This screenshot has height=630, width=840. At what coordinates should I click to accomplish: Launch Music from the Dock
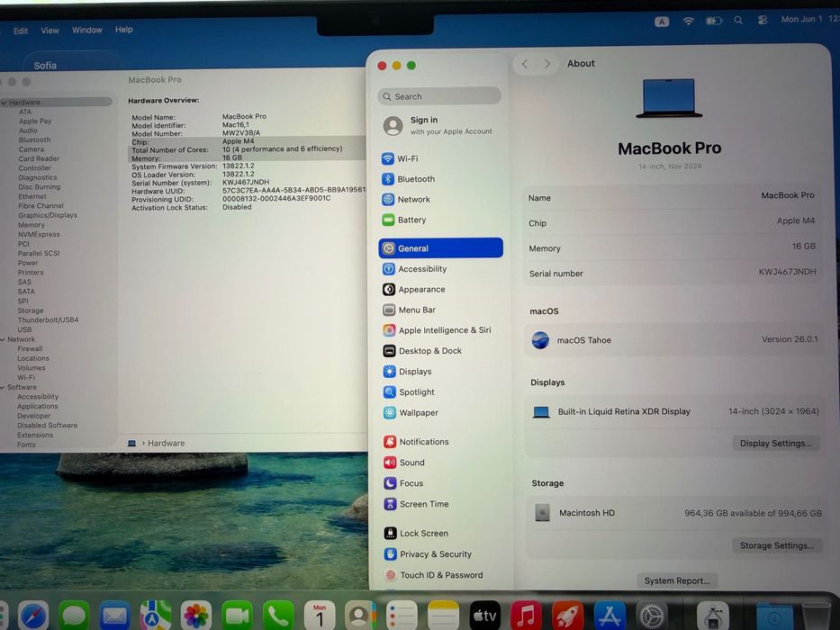coord(526,616)
